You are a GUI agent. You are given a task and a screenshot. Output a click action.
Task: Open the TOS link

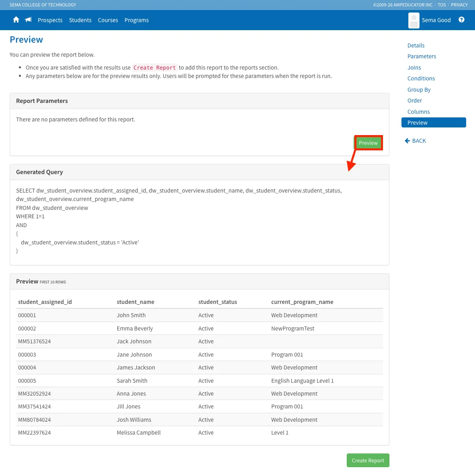tap(442, 5)
